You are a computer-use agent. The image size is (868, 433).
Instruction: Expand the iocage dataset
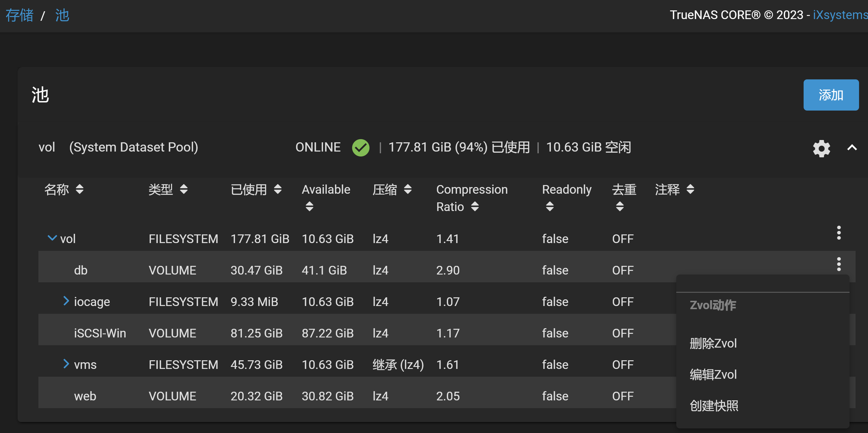point(66,301)
